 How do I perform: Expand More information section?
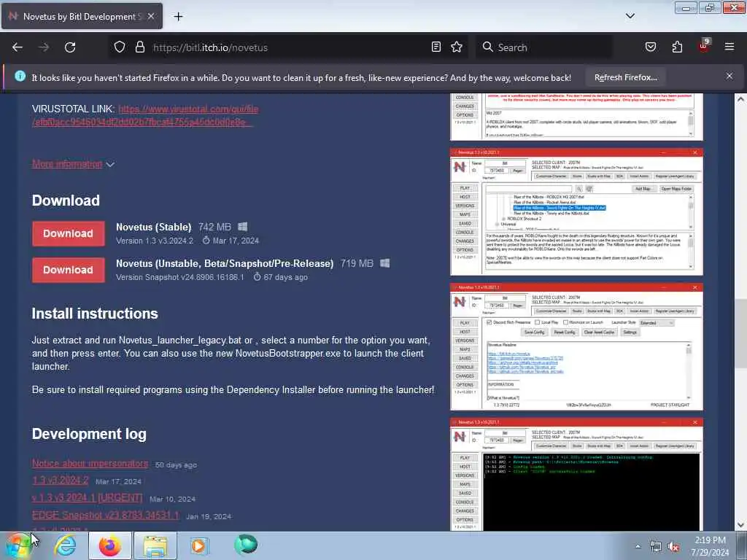73,164
